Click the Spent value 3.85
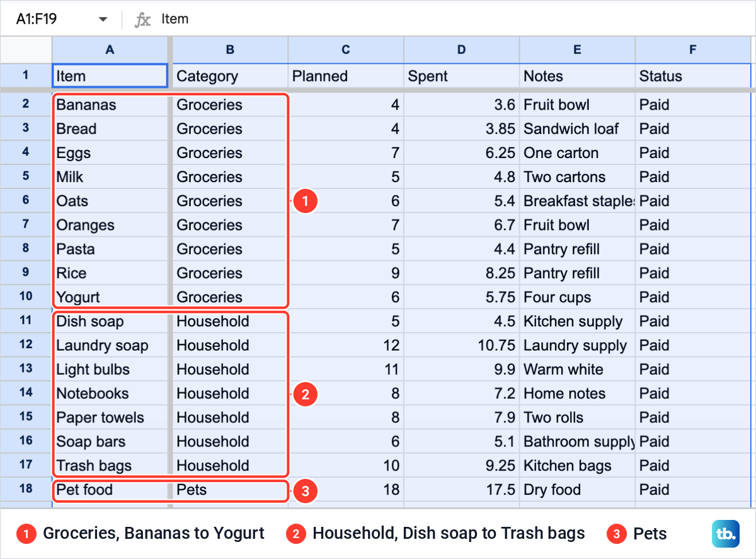Viewport: 756px width, 559px height. click(x=462, y=129)
